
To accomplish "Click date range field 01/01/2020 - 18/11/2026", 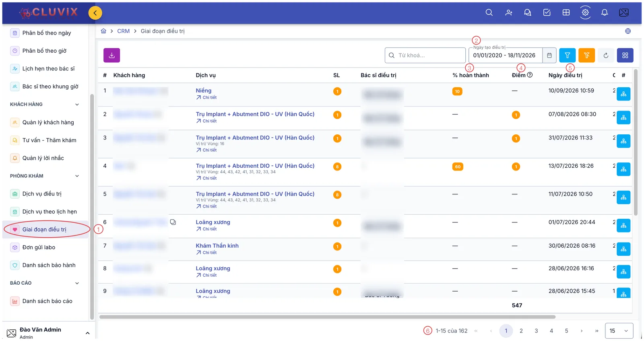I will point(506,55).
